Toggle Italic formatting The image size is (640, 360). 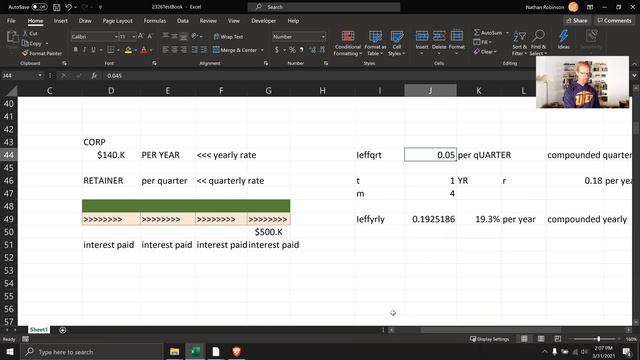tap(84, 50)
